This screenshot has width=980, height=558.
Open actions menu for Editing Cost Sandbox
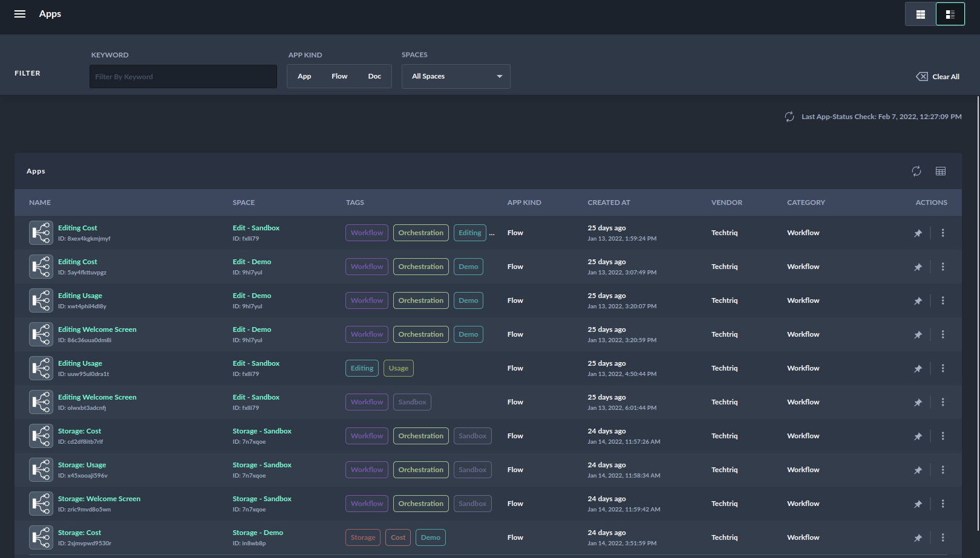coord(942,233)
